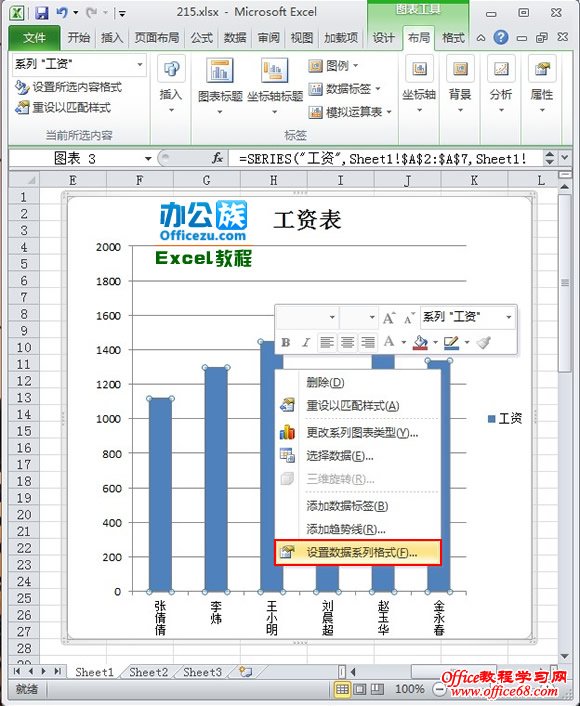The height and width of the screenshot is (706, 580).
Task: Click the 张倩倩 salary bar in chart
Action: click(x=160, y=495)
